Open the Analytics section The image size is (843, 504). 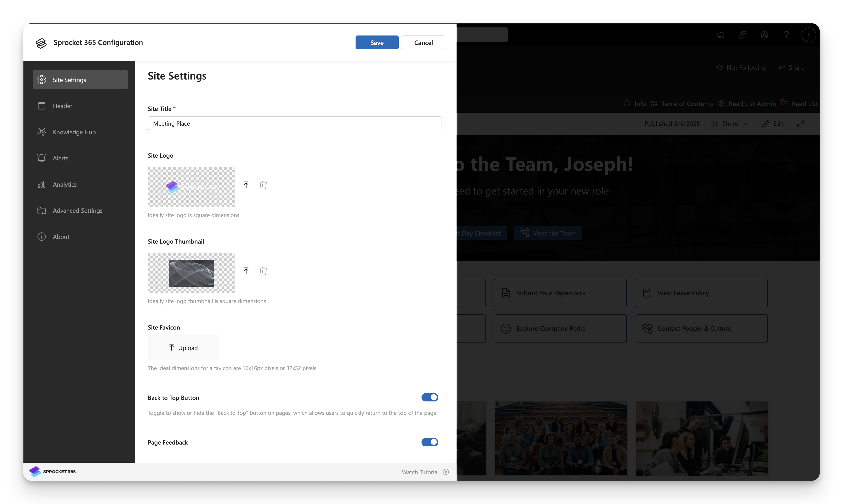tap(64, 184)
